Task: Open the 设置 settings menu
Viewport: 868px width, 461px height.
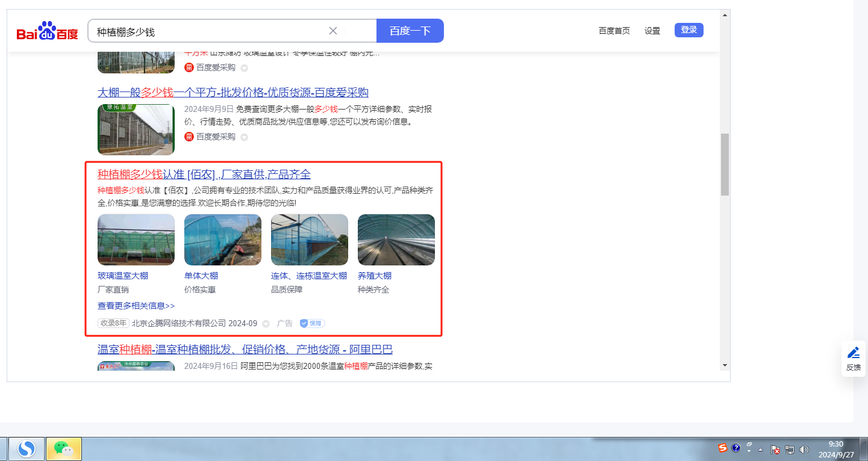Action: [x=652, y=31]
